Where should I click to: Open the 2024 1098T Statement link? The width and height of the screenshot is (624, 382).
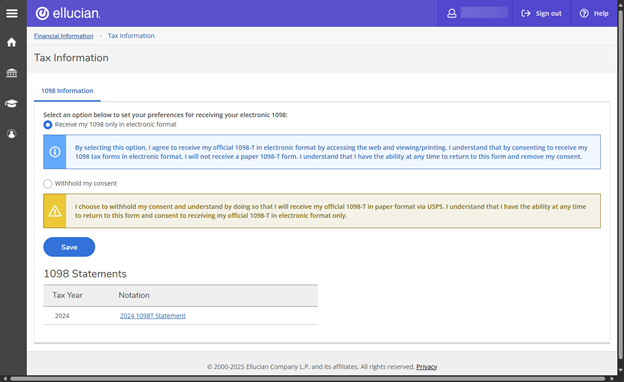tap(153, 316)
